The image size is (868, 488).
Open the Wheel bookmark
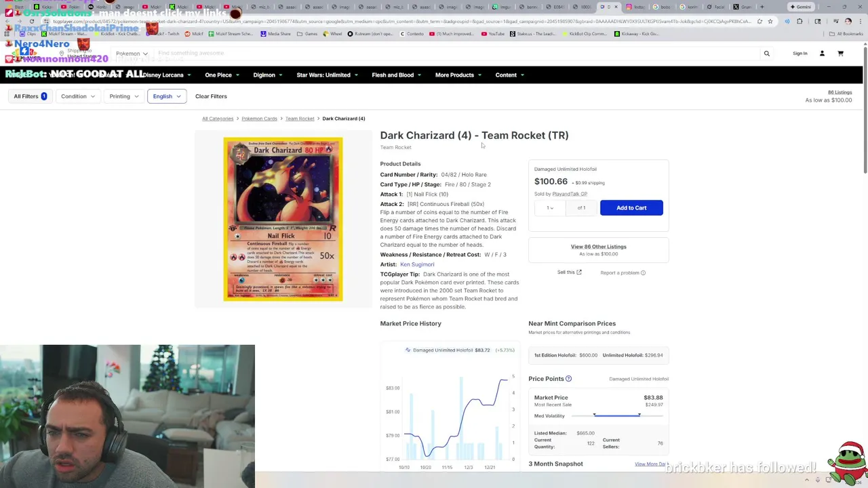pos(333,33)
